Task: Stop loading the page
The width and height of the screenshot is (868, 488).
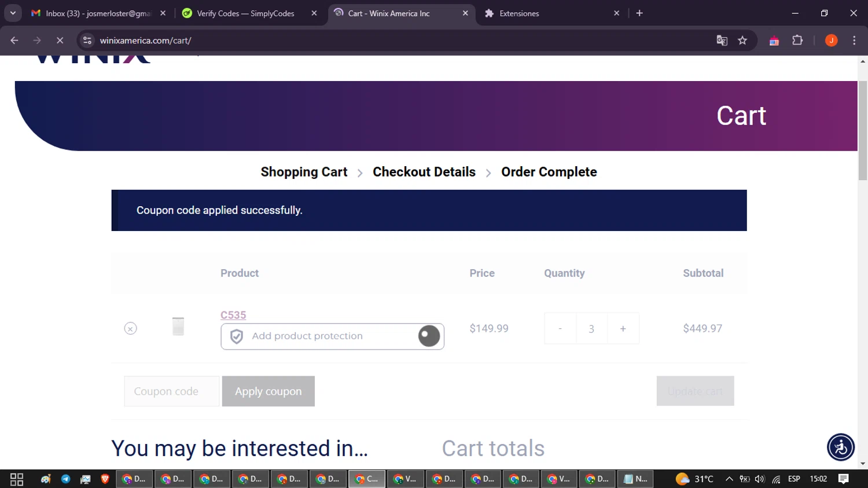Action: coord(60,41)
